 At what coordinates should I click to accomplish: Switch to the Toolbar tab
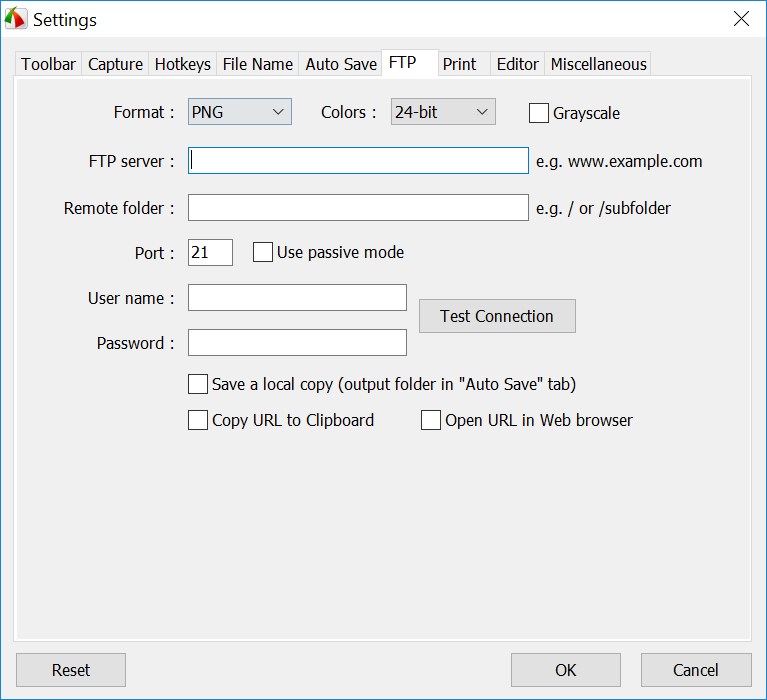48,64
